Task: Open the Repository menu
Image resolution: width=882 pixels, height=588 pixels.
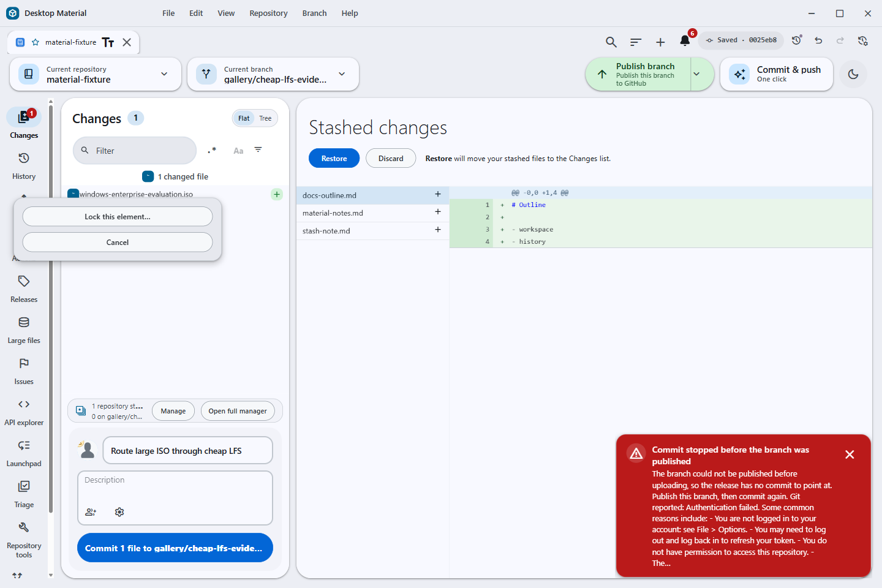Action: [x=268, y=13]
